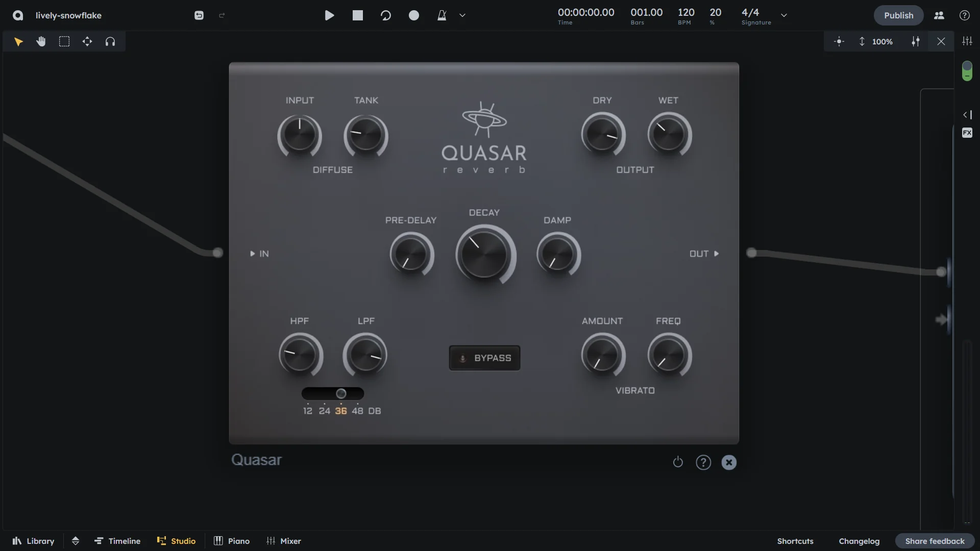
Task: Toggle the green power switch on the right
Action: [x=967, y=70]
